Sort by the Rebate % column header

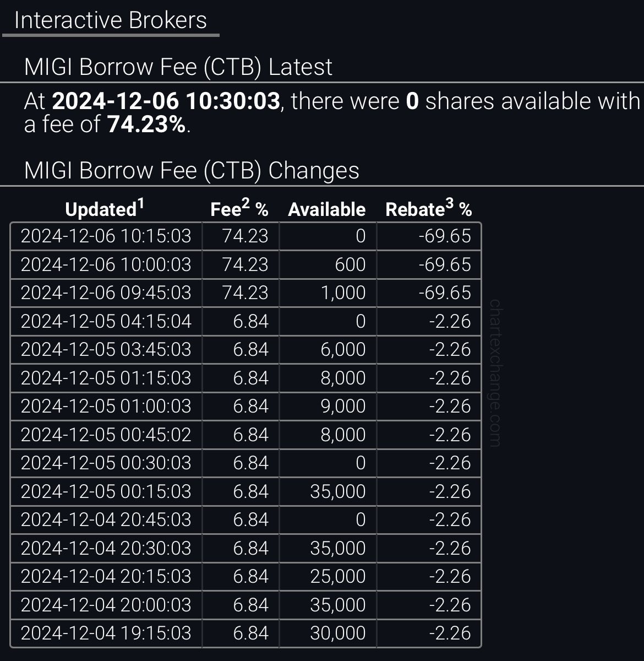(429, 209)
